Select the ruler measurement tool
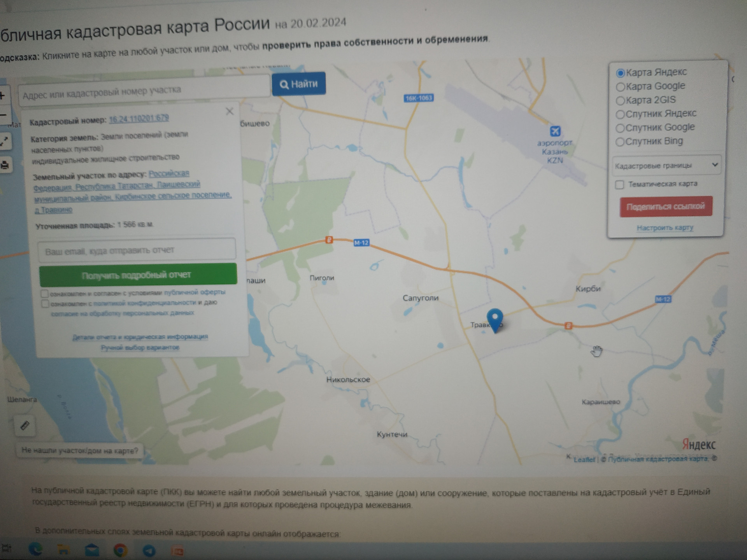Screen dimensions: 747x560 (x=25, y=425)
